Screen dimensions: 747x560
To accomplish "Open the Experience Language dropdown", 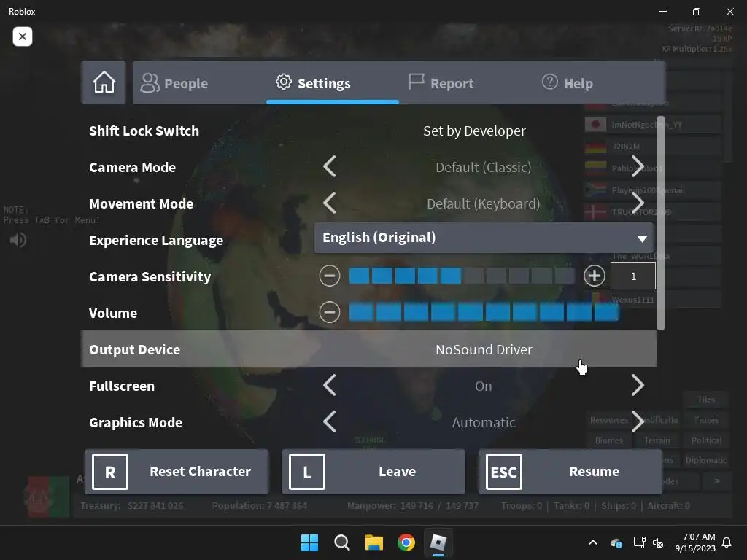I will [x=484, y=238].
